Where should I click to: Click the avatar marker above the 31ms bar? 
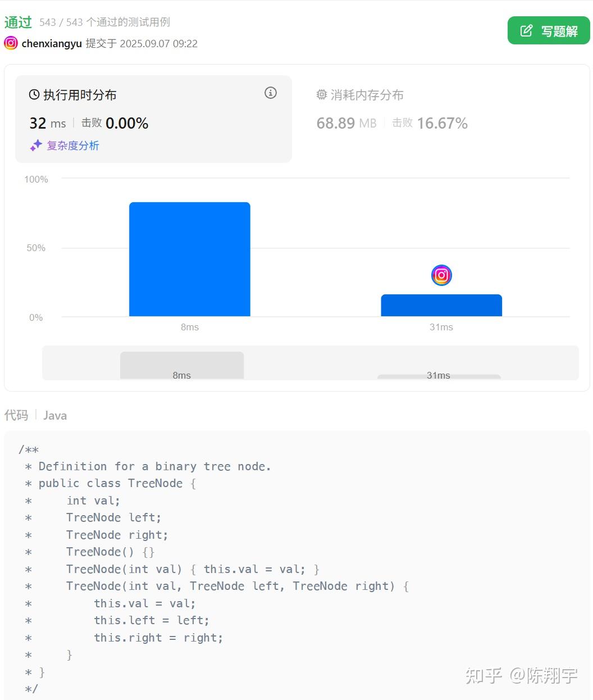441,275
